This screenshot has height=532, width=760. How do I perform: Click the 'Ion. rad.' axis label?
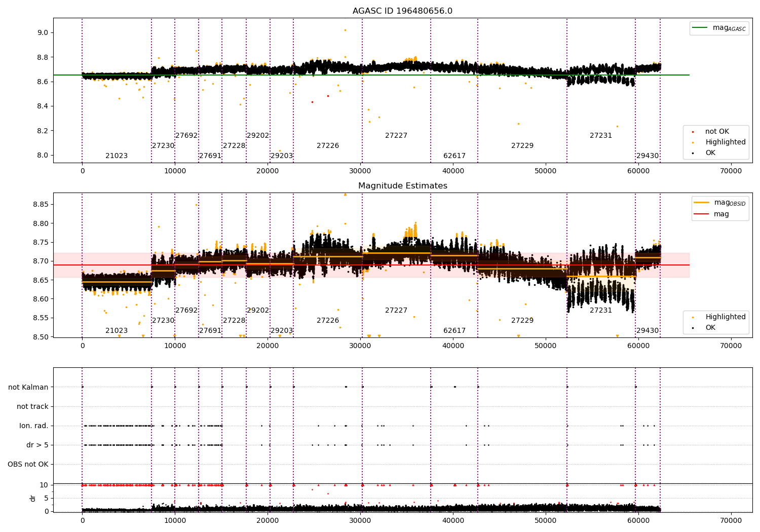coord(34,426)
